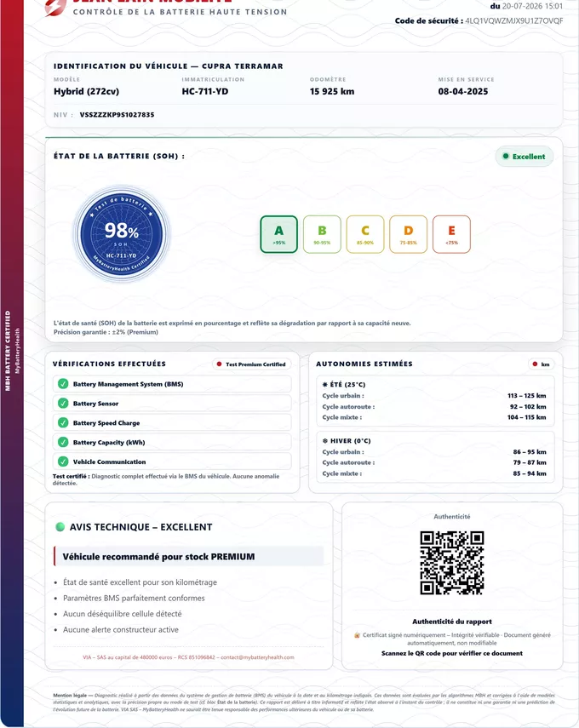
Task: Click the sun icon beside ÉTÉ (25°C)
Action: point(325,384)
